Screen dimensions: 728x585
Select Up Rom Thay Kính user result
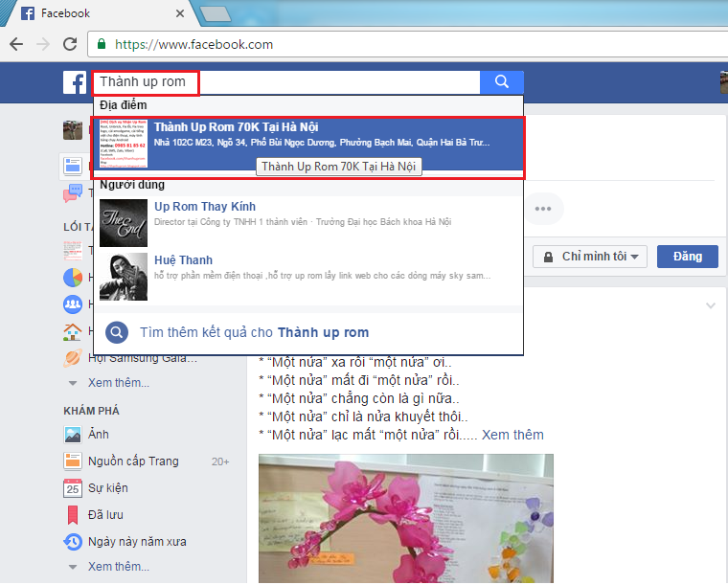point(205,207)
